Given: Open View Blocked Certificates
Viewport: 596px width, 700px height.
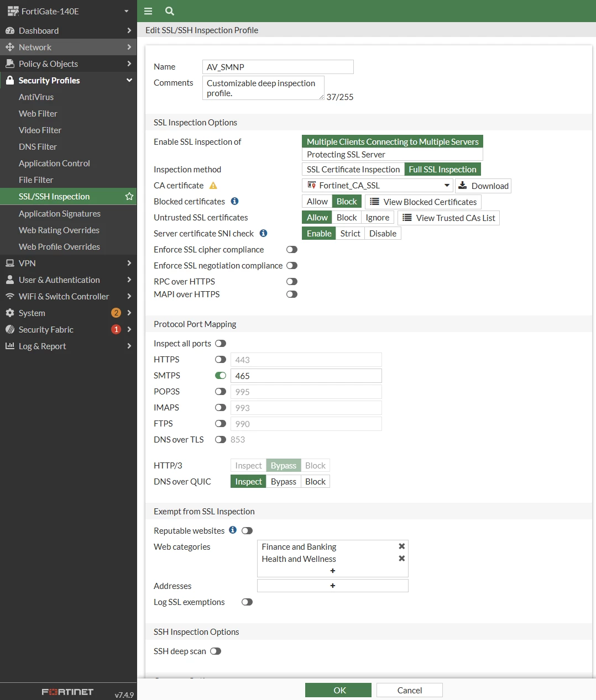Looking at the screenshot, I should [x=424, y=202].
